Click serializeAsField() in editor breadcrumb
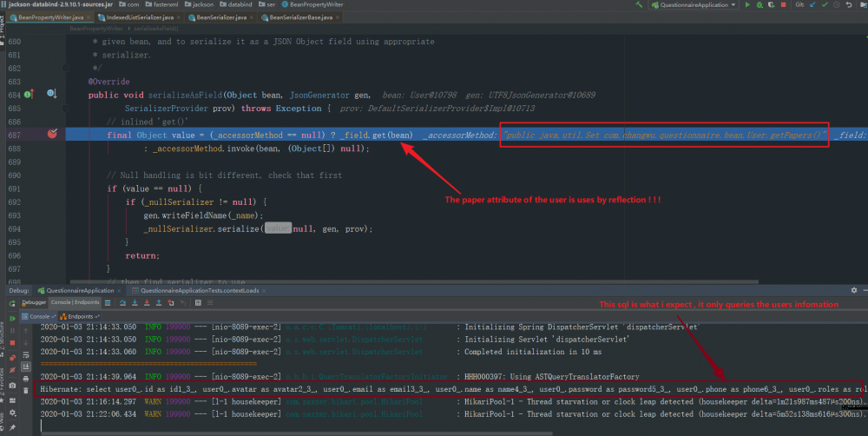 pos(156,29)
